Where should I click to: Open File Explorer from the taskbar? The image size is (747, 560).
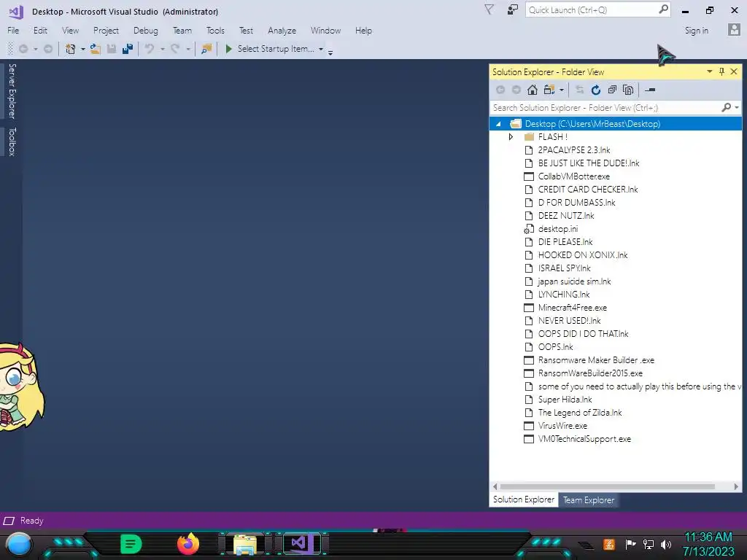click(245, 544)
